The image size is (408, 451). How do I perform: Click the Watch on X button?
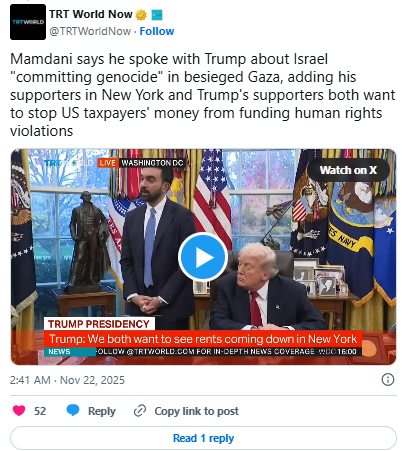click(348, 170)
